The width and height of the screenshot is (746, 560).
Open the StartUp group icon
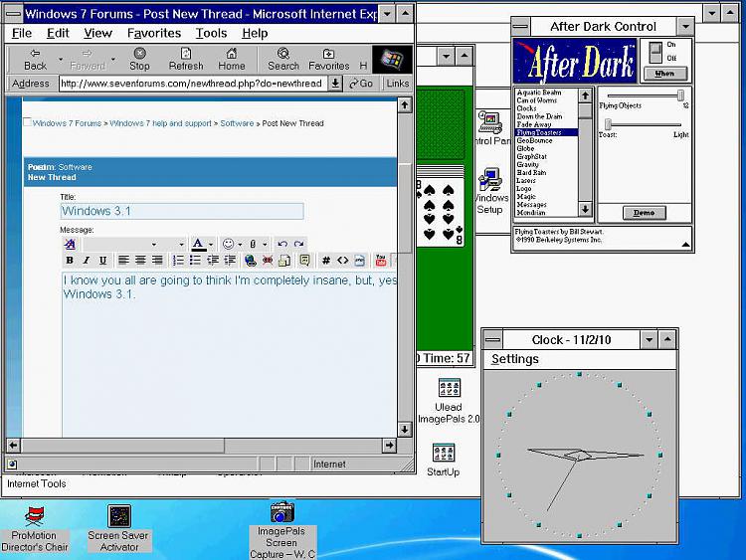click(x=444, y=460)
